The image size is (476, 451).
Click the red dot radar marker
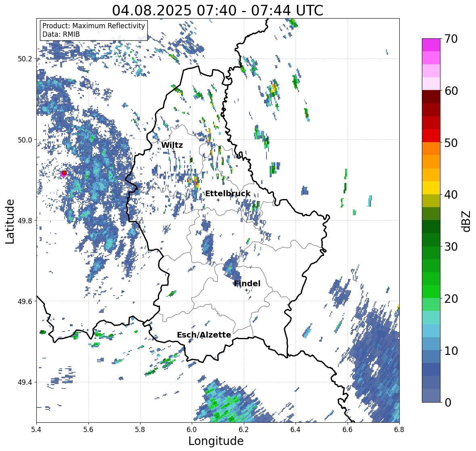pos(64,173)
